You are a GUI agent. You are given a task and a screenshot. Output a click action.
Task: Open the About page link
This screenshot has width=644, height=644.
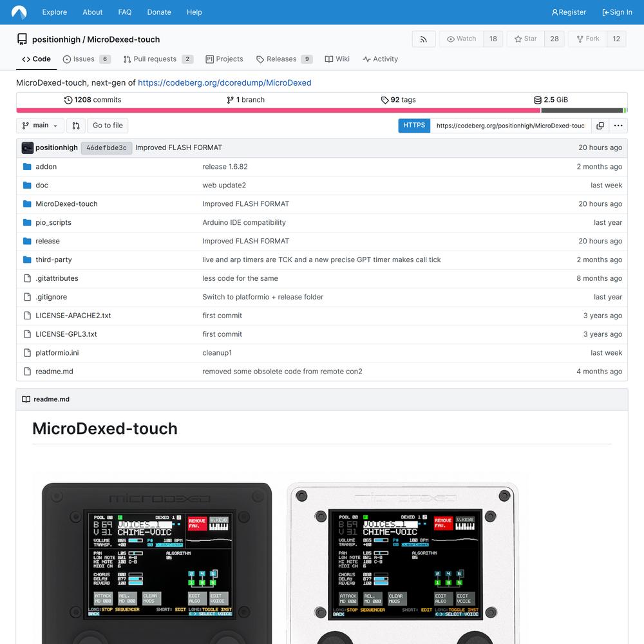click(92, 12)
